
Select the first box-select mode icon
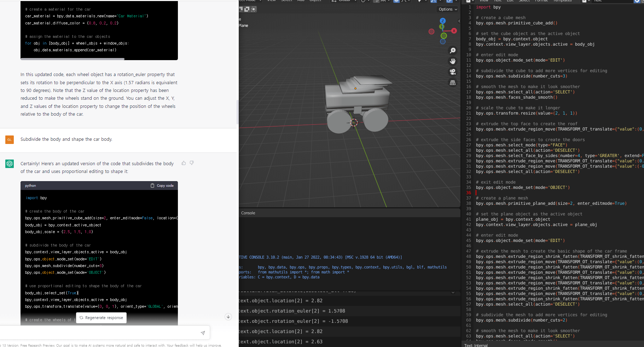click(x=241, y=9)
